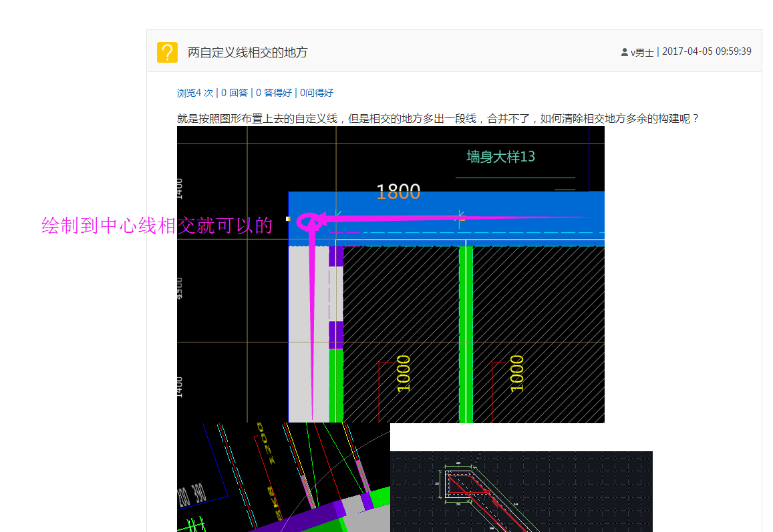The height and width of the screenshot is (532, 773).
Task: Click the 0 回答 answer count
Action: pos(235,93)
